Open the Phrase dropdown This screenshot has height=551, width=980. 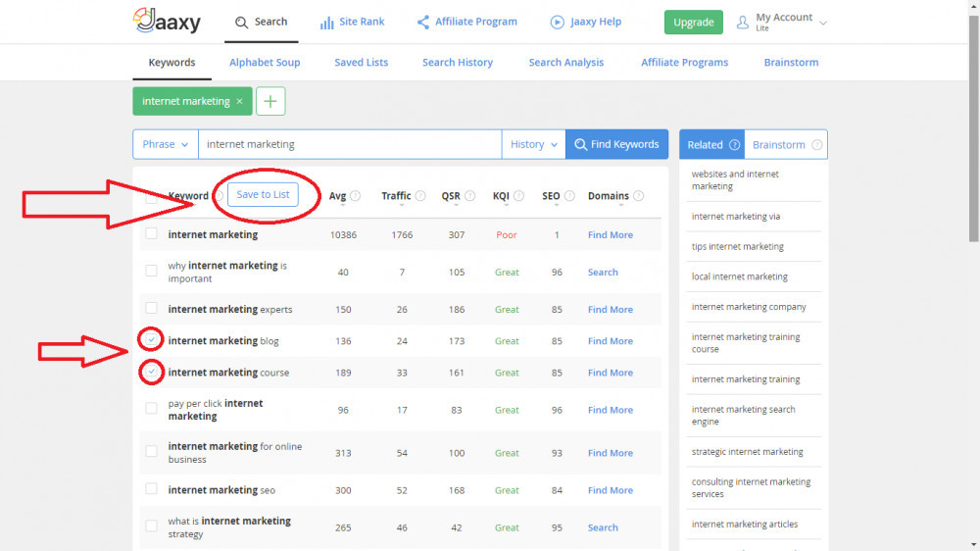tap(166, 144)
